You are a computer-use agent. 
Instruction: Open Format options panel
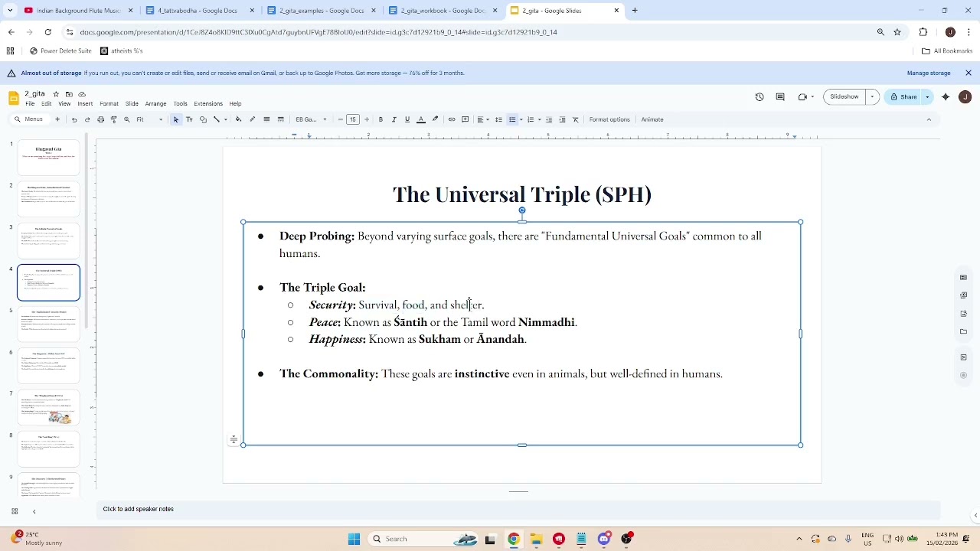pyautogui.click(x=609, y=119)
